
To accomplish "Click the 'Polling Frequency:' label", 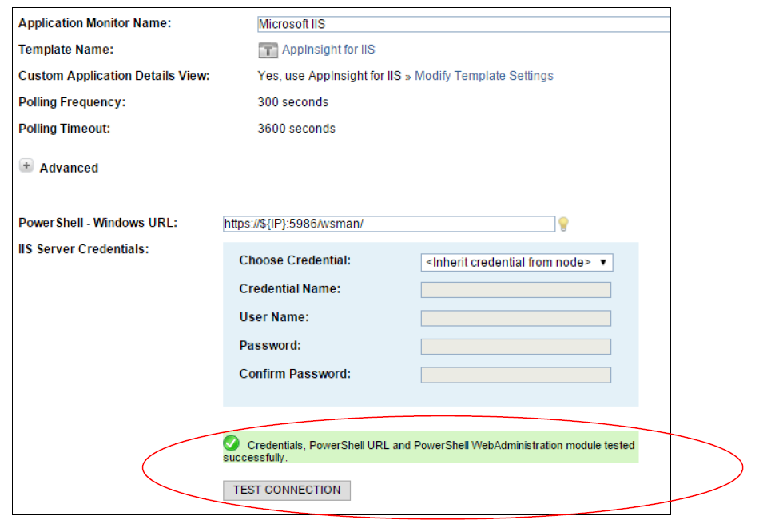I will [72, 102].
